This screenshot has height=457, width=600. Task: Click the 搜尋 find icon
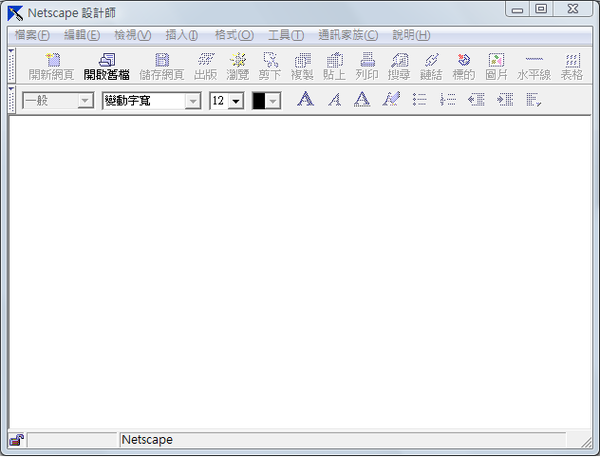399,66
